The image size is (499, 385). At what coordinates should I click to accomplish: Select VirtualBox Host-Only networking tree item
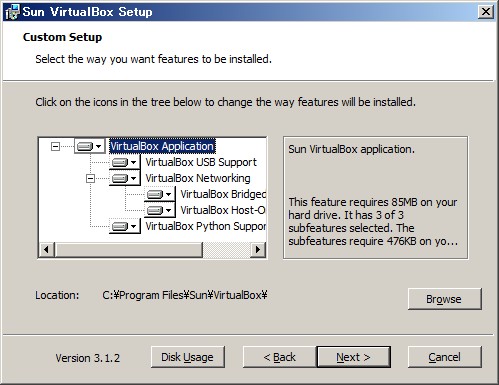point(223,210)
